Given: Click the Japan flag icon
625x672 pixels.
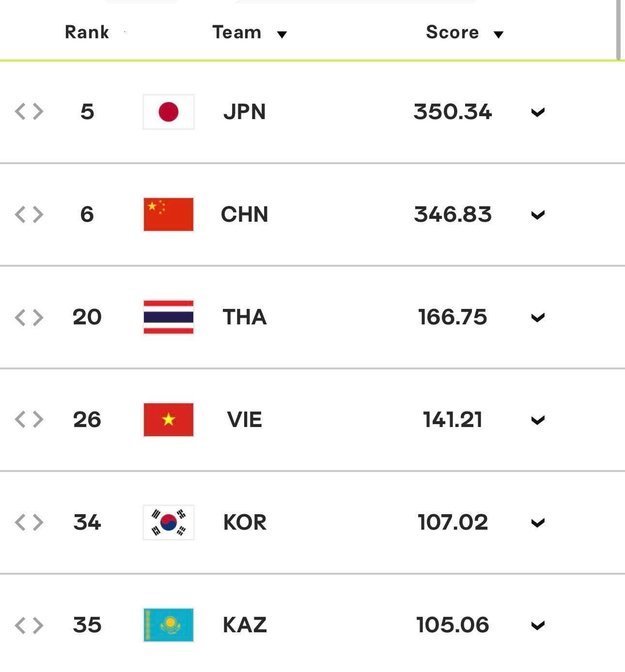Looking at the screenshot, I should pyautogui.click(x=169, y=112).
